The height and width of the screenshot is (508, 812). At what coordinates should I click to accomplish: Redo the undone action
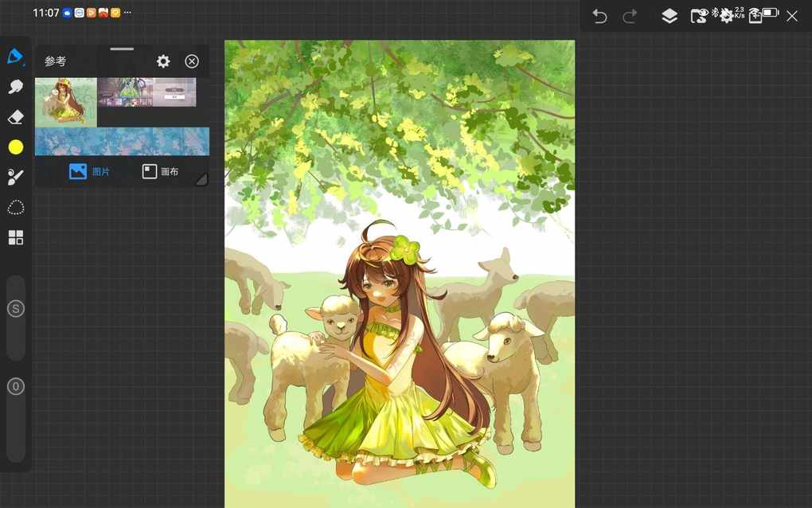630,16
